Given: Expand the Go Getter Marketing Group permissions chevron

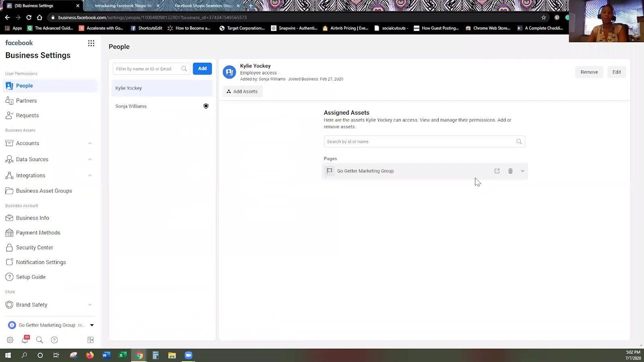Looking at the screenshot, I should click(522, 171).
